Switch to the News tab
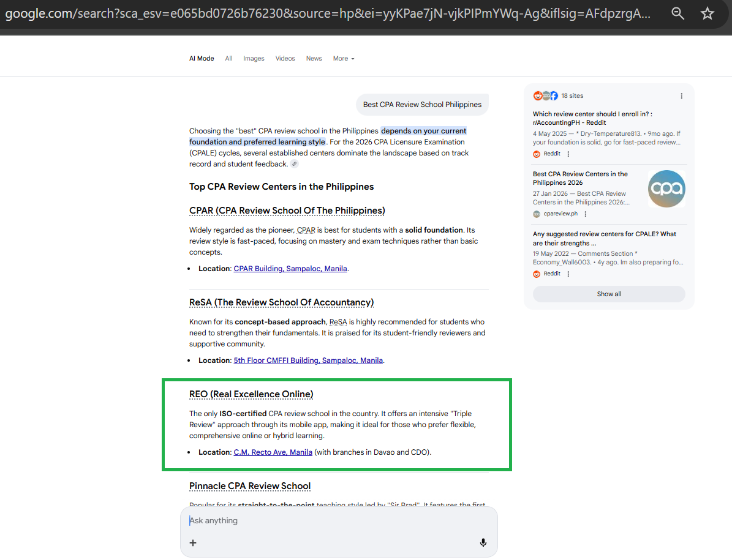 click(x=314, y=59)
